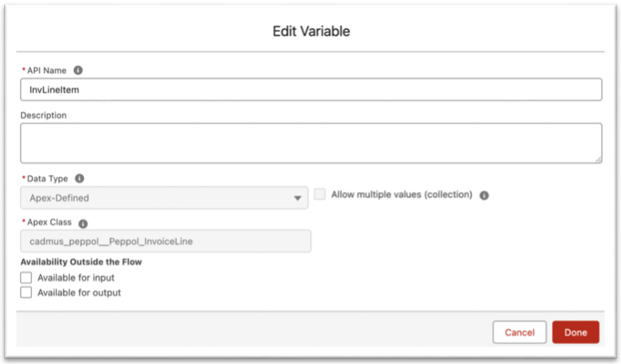
Task: Click the Data Type info icon
Action: [x=79, y=179]
